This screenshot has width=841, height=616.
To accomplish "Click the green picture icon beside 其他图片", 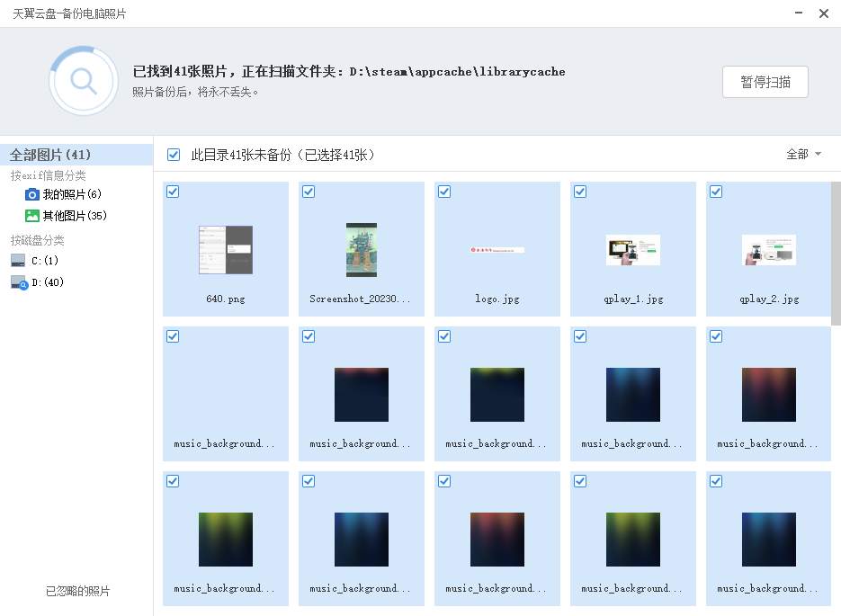I will pos(32,216).
